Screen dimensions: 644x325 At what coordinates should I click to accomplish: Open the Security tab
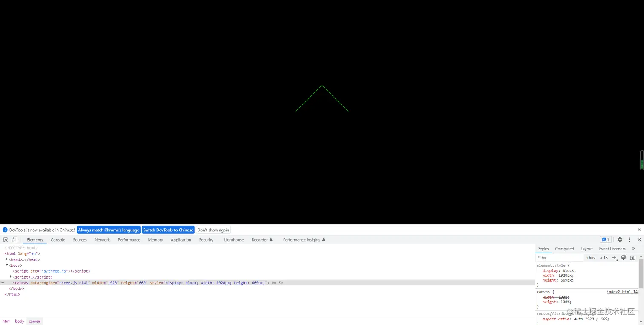[206, 240]
